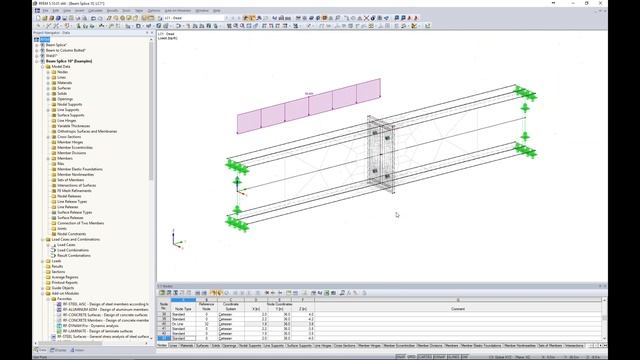Select Printout Reports tree item
This screenshot has height=360, width=640.
[x=64, y=282]
